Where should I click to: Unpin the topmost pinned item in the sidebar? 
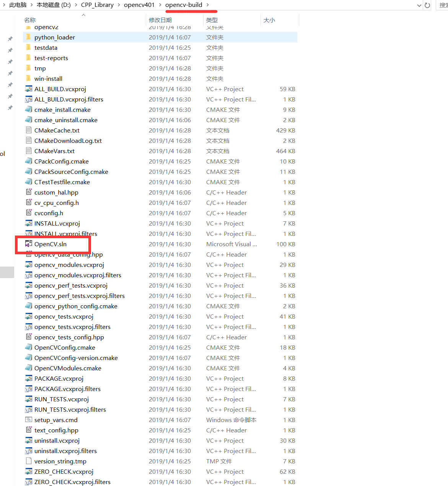tap(10, 38)
